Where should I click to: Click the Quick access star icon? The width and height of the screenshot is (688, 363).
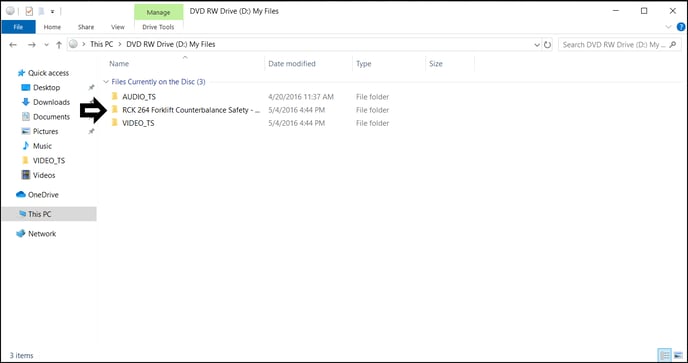[x=21, y=73]
